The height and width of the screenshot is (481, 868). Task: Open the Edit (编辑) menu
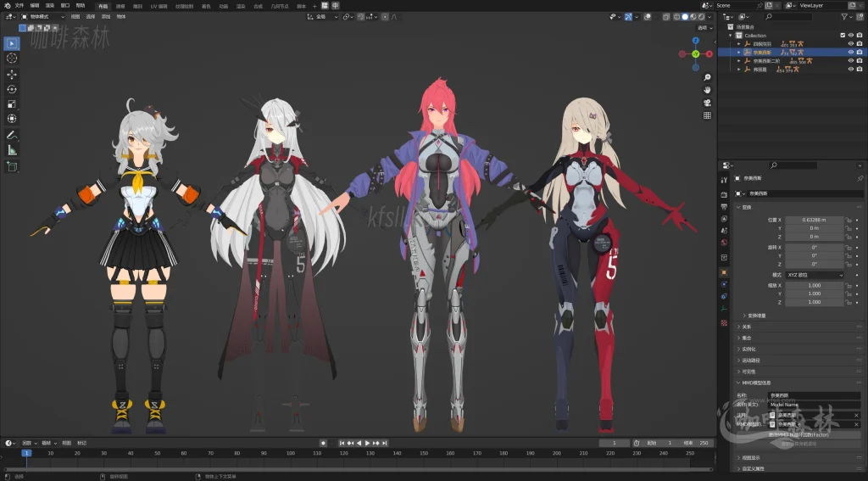[x=34, y=6]
